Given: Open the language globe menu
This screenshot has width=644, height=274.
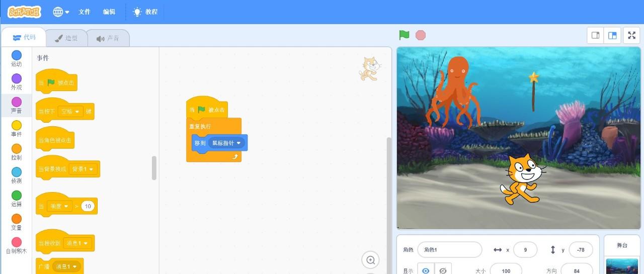Looking at the screenshot, I should point(61,12).
